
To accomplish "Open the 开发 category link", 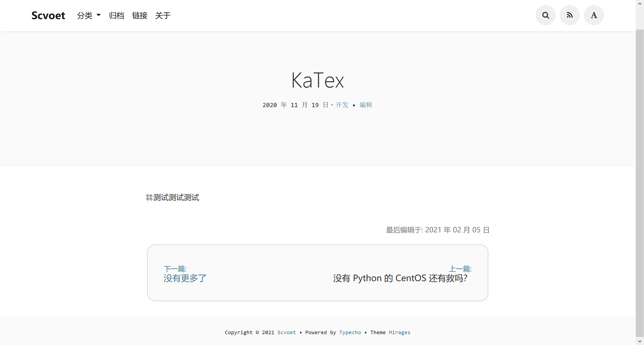I will coord(341,105).
